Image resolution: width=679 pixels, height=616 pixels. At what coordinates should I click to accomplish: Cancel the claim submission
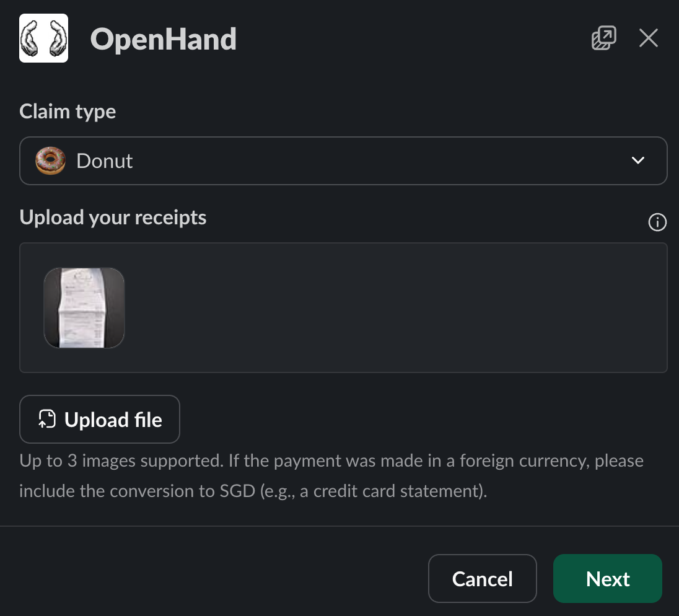coord(482,578)
